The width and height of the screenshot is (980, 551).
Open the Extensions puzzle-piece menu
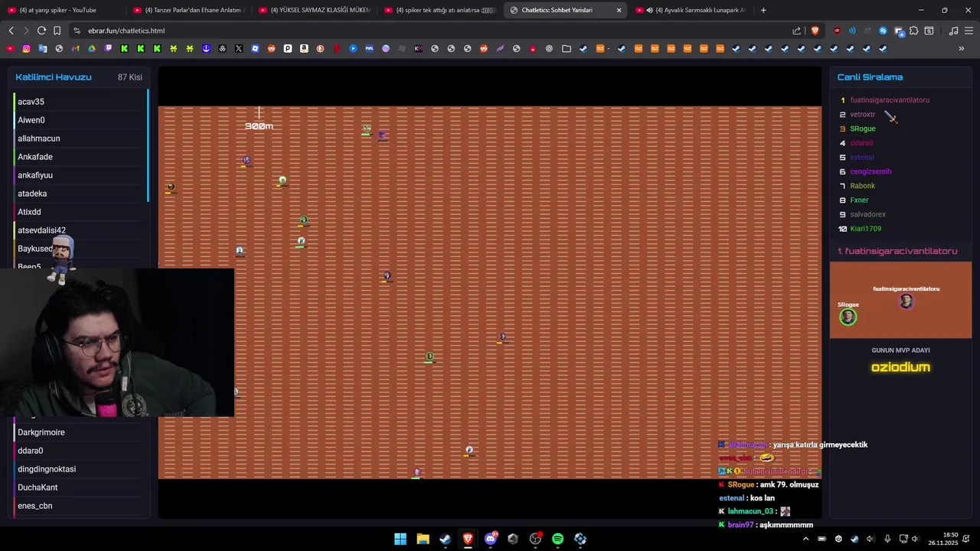(x=913, y=31)
